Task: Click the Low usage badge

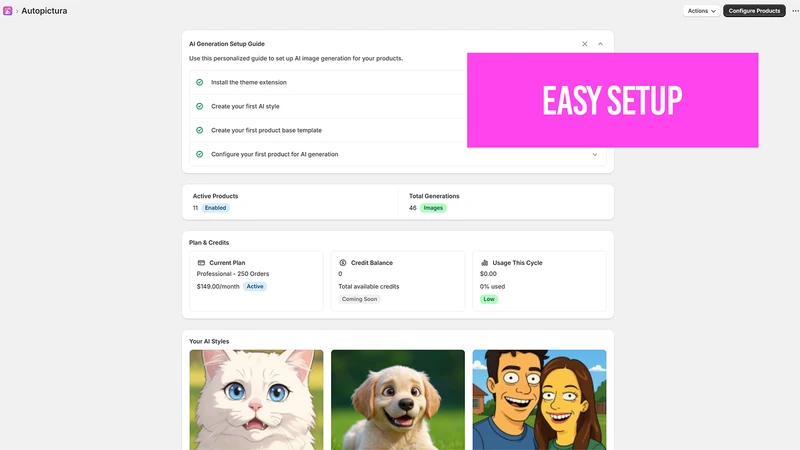Action: pyautogui.click(x=489, y=299)
